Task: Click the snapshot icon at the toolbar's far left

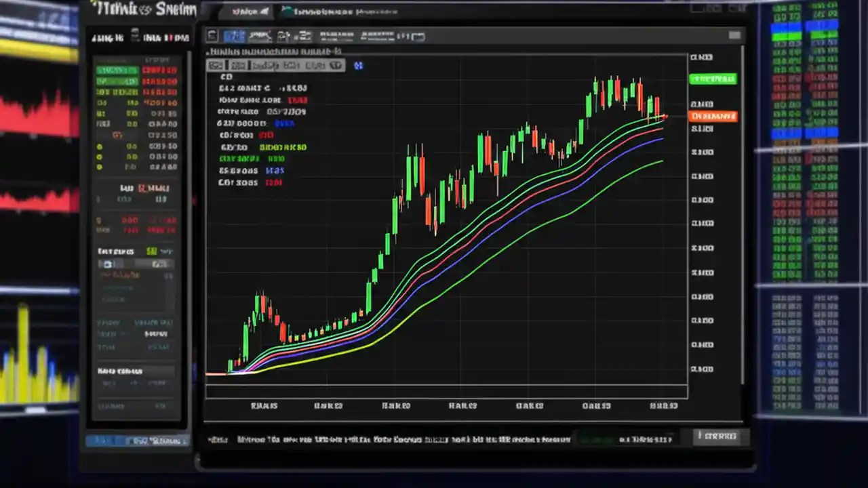Action: click(x=211, y=35)
